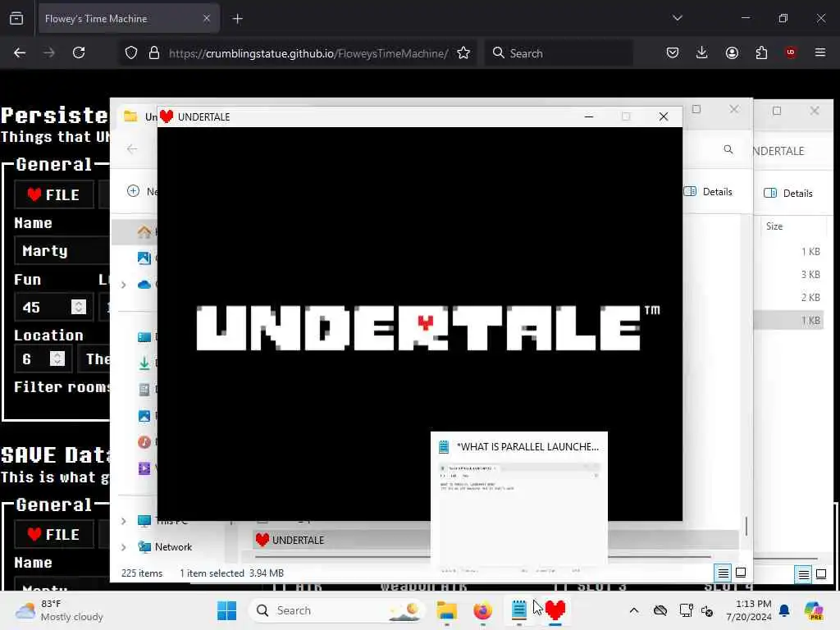Expand the Network tree node chevron
840x630 pixels.
click(124, 547)
